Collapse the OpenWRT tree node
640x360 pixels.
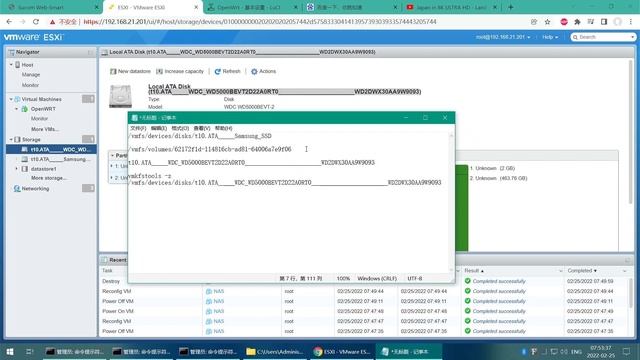(17, 109)
